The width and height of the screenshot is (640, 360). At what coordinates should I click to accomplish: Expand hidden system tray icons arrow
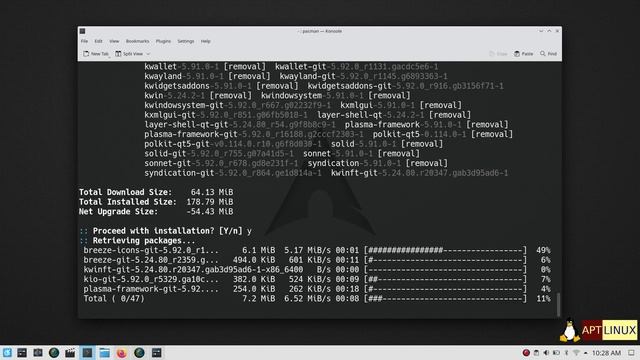pos(586,353)
